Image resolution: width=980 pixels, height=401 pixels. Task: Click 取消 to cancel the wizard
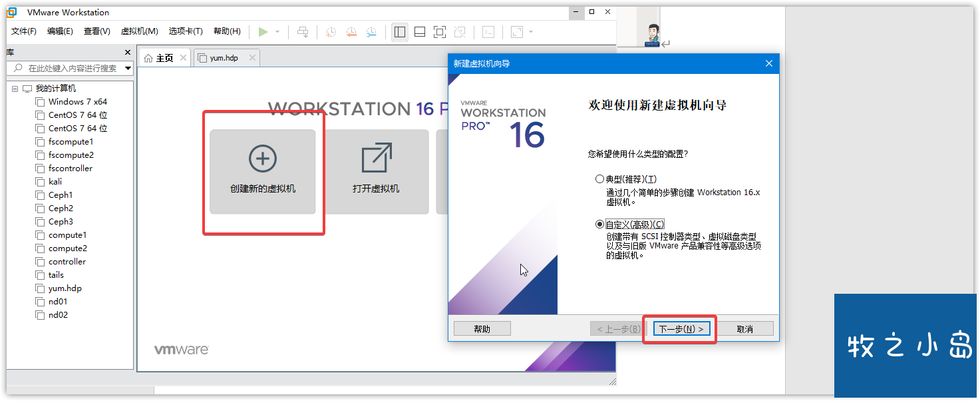click(x=745, y=329)
